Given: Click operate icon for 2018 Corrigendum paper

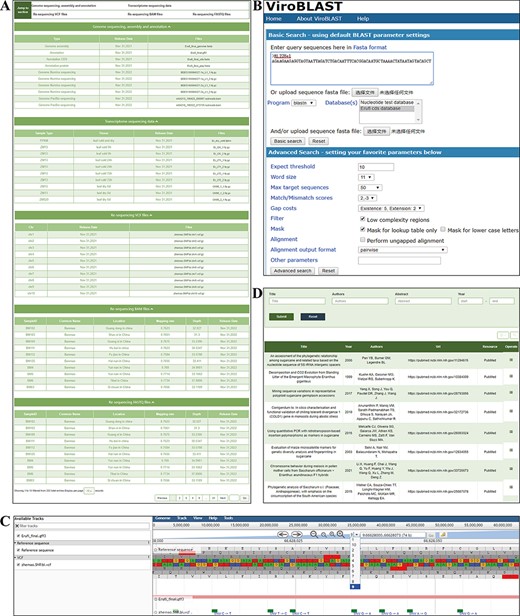Looking at the screenshot, I should [x=511, y=411].
